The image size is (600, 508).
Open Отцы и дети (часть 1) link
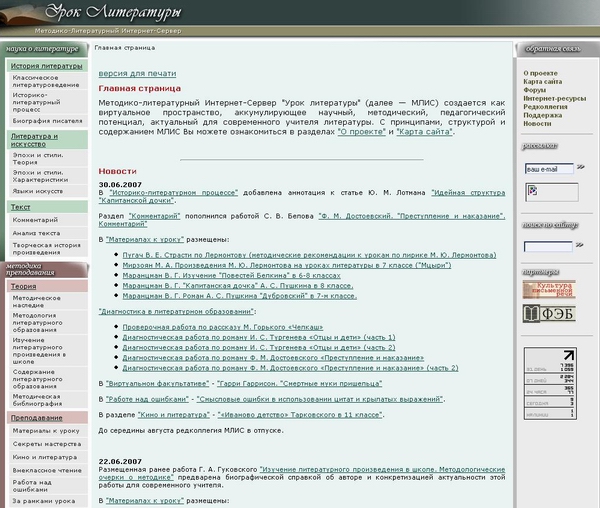pos(259,337)
